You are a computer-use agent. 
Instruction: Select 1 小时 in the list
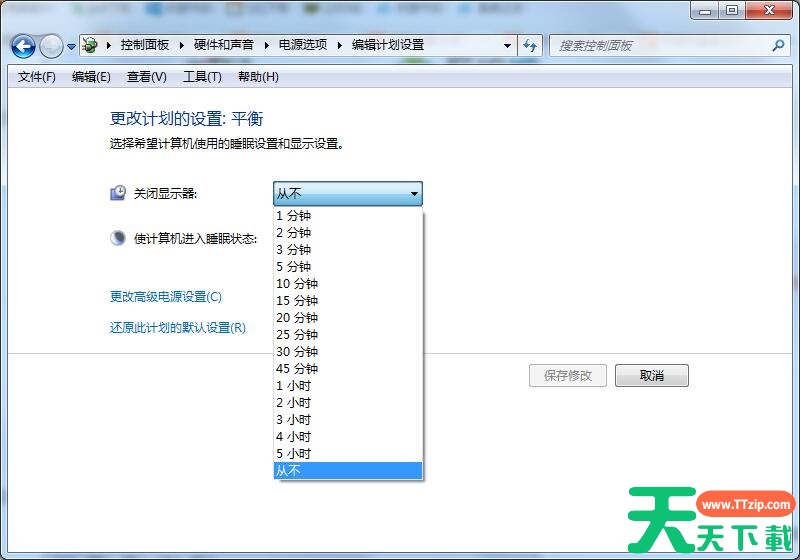coord(348,386)
